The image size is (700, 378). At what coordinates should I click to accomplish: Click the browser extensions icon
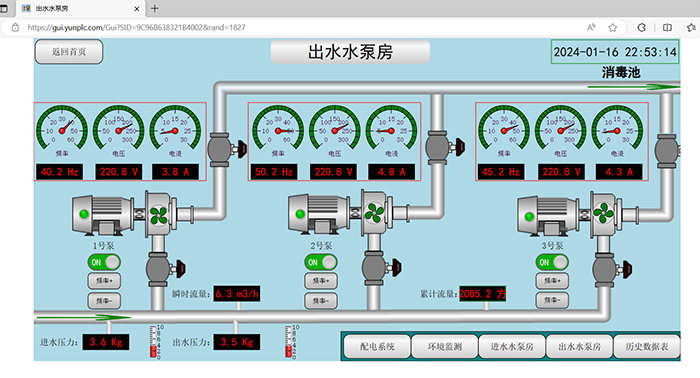pyautogui.click(x=642, y=28)
